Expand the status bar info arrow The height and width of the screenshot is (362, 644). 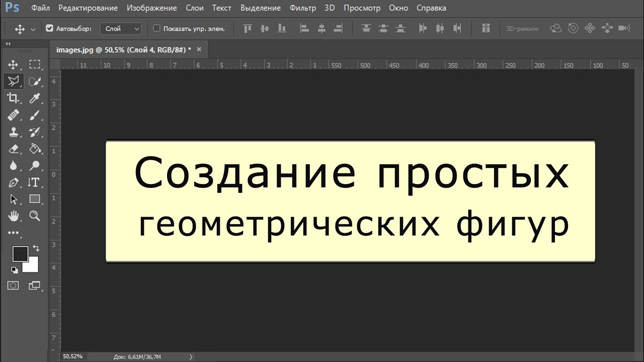pyautogui.click(x=191, y=357)
